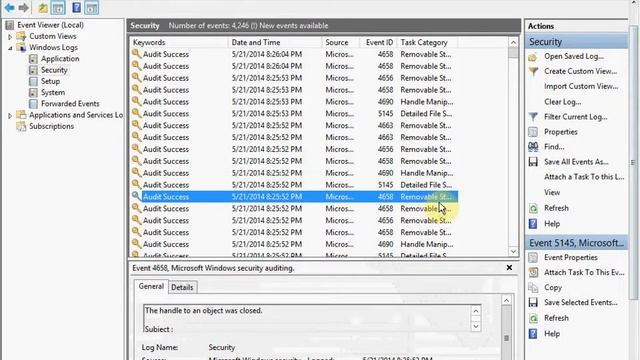Collapse the Event 5145 actions section header
Viewport: 640px width, 360px height.
tap(576, 243)
